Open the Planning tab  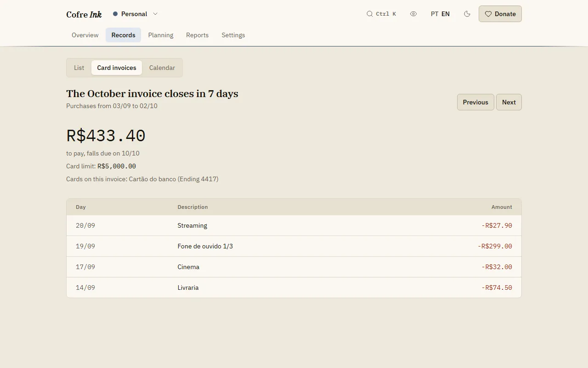(161, 35)
